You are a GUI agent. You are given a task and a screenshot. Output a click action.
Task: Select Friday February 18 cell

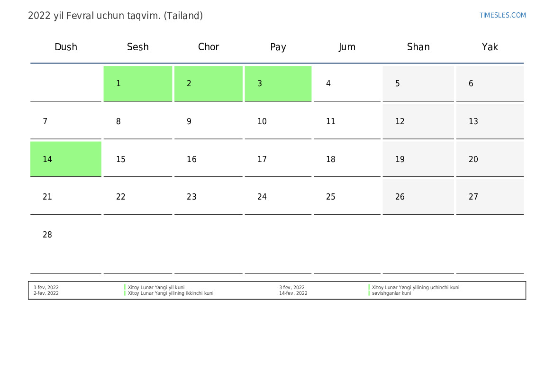point(347,159)
